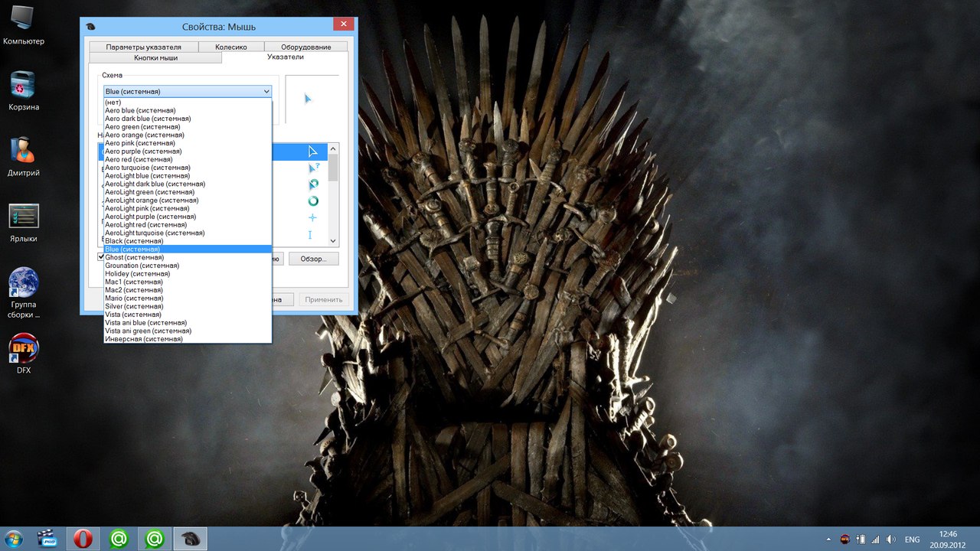The image size is (980, 551).
Task: Select the precision crosshair pointer icon
Action: click(x=312, y=218)
